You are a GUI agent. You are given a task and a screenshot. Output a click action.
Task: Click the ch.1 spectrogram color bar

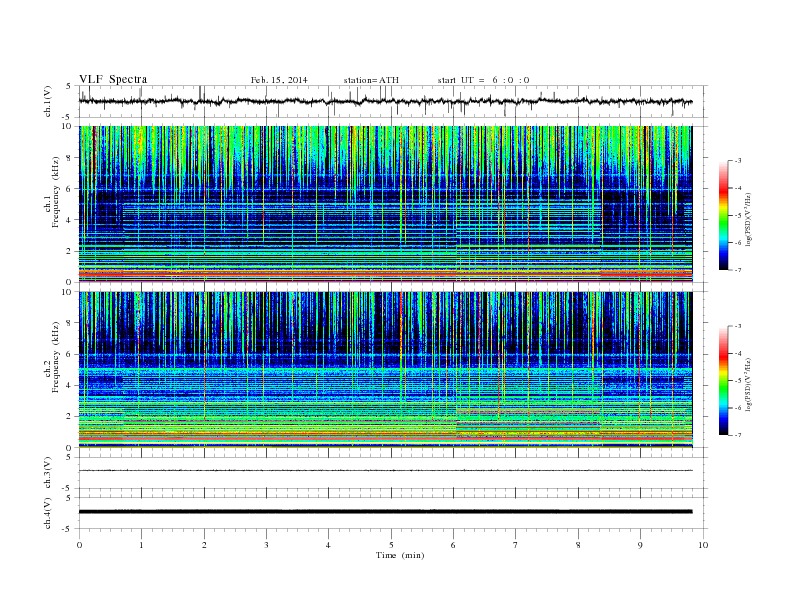coord(723,215)
